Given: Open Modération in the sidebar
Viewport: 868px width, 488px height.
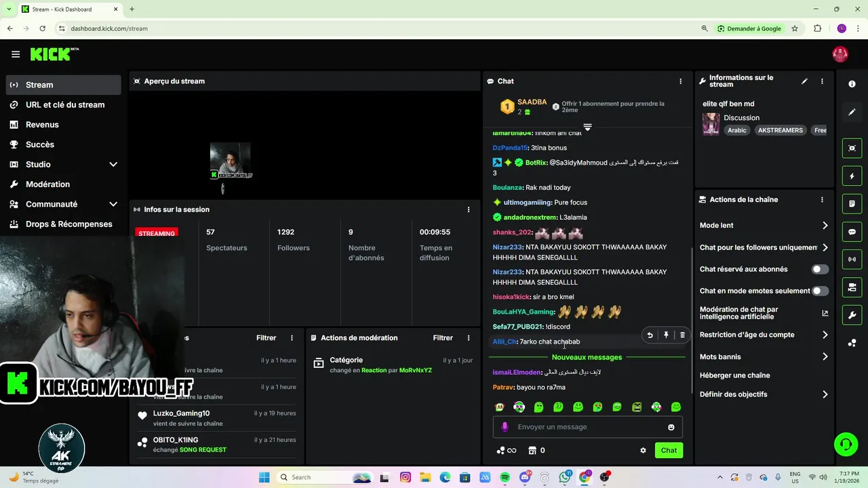Looking at the screenshot, I should (x=64, y=184).
